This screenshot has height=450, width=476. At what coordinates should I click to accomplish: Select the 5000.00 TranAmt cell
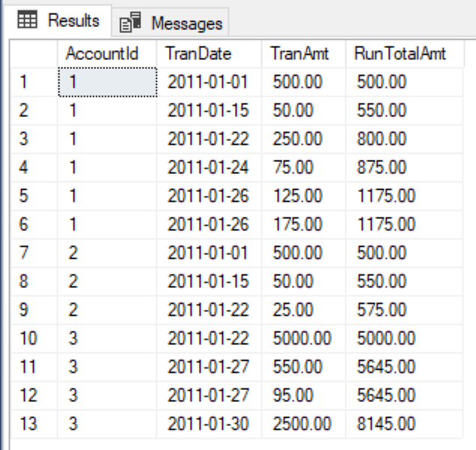[303, 338]
